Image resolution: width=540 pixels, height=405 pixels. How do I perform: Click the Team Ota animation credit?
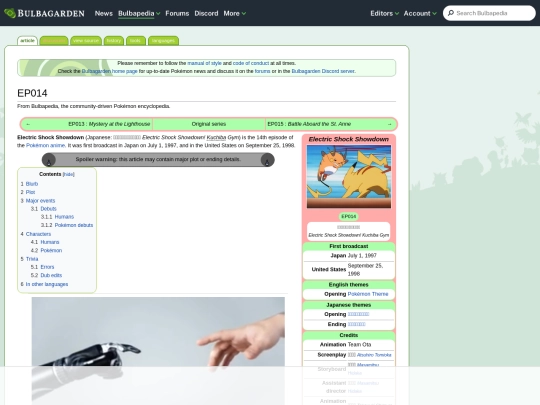359,345
